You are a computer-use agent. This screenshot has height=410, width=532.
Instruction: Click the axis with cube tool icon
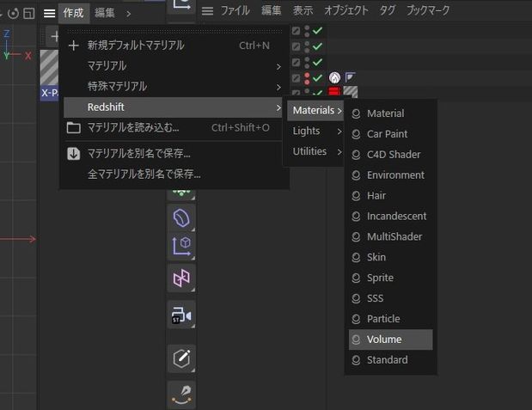pyautogui.click(x=181, y=247)
